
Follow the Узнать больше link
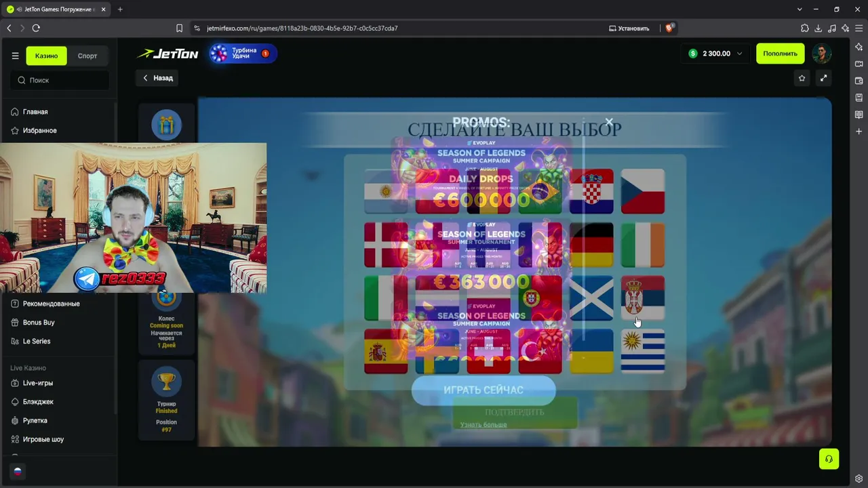tap(484, 425)
